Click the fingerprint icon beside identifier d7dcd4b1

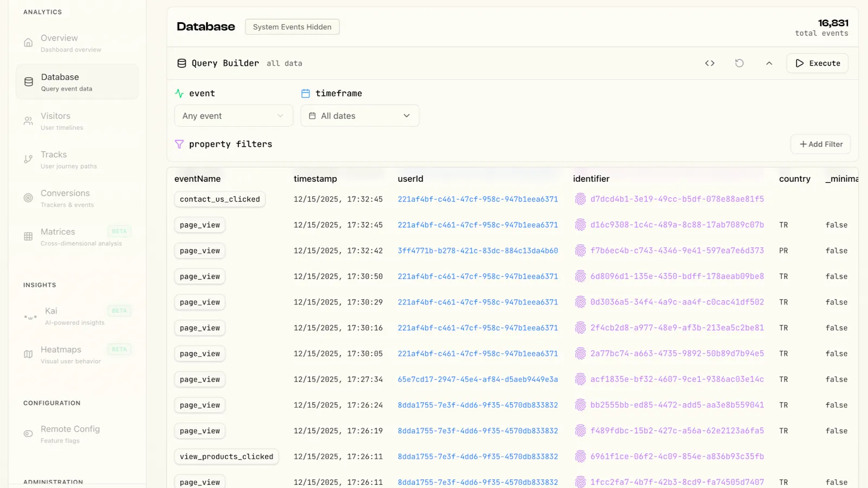(580, 200)
